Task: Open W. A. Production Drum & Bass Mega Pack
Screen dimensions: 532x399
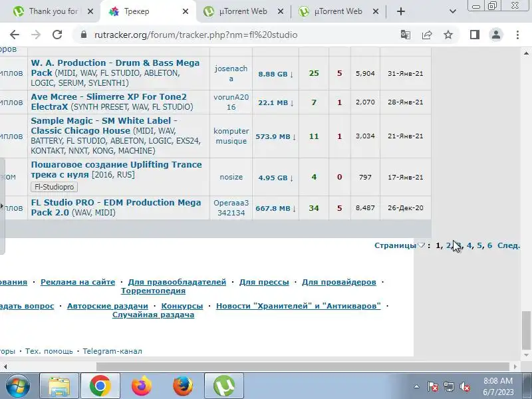Action: tap(115, 68)
